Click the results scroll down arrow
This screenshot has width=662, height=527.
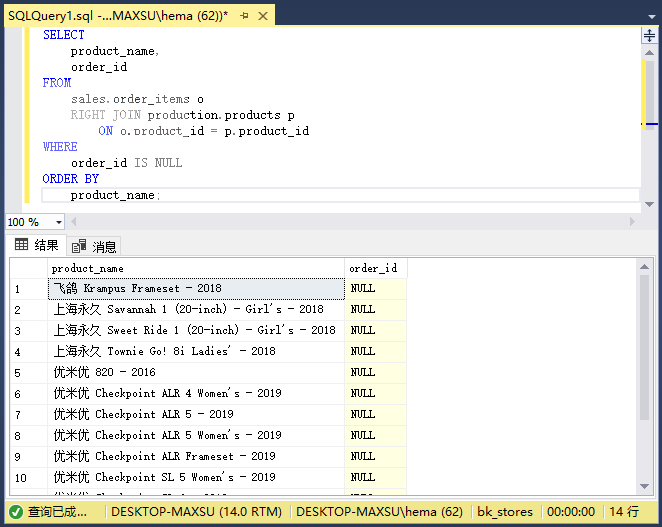644,486
